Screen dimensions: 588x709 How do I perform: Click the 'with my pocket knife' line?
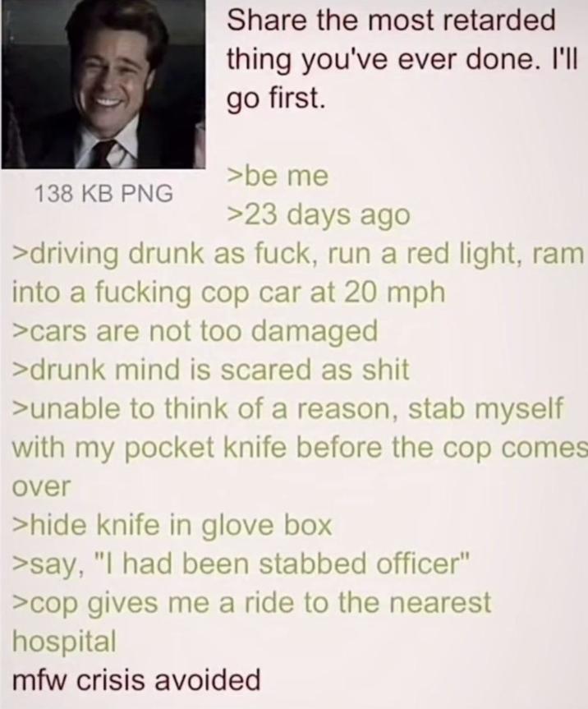click(300, 448)
